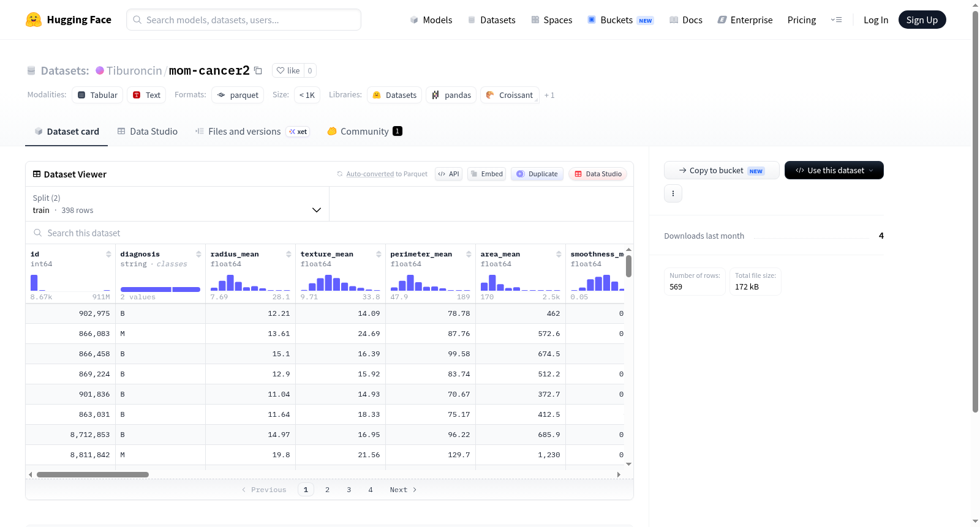Sort by the diagnosis column

pos(198,254)
